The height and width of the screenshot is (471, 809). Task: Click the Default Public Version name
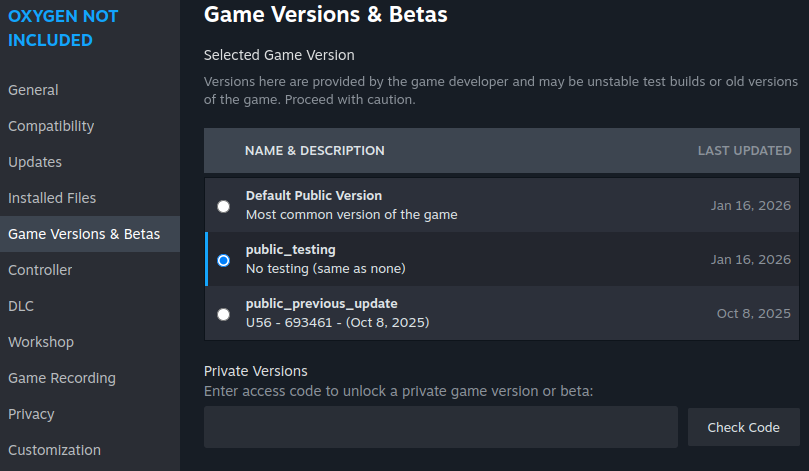pyautogui.click(x=314, y=196)
